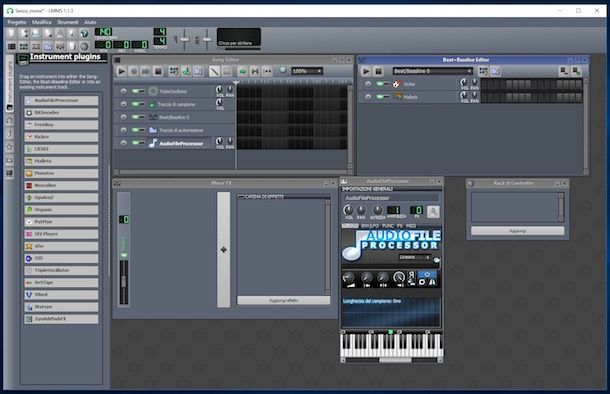Viewport: 610px width, 394px height.
Task: Open Beat/Bassline 0 pattern selector dropdown
Action: 432,71
